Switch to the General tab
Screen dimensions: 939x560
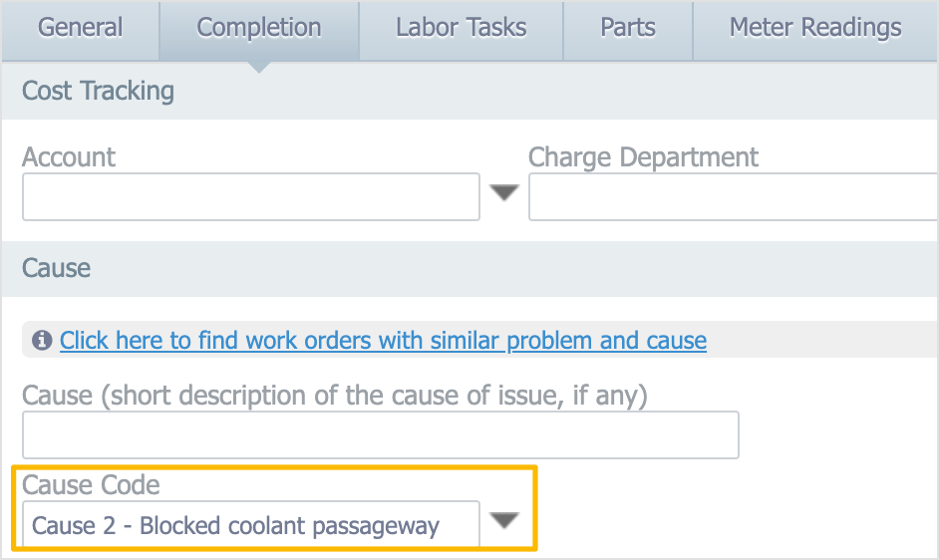click(x=81, y=30)
